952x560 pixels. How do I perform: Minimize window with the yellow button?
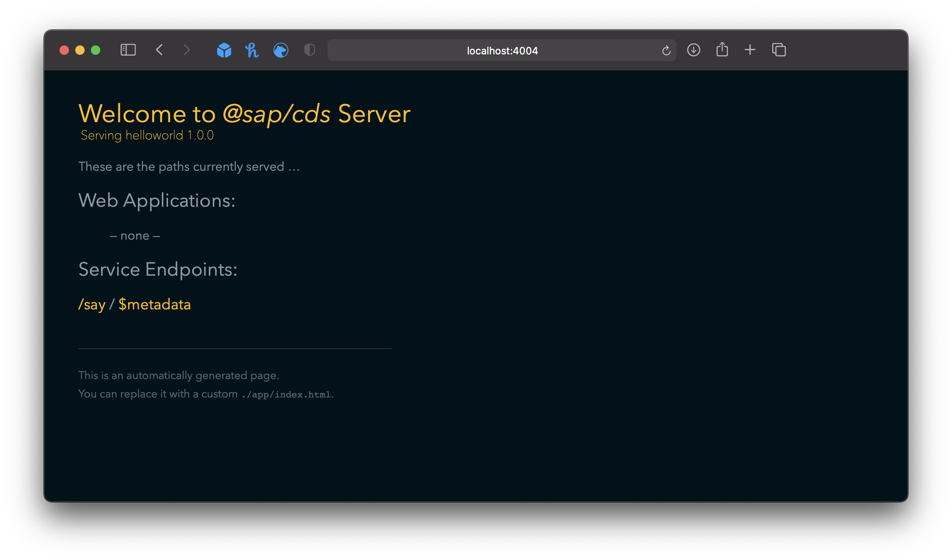pos(80,50)
